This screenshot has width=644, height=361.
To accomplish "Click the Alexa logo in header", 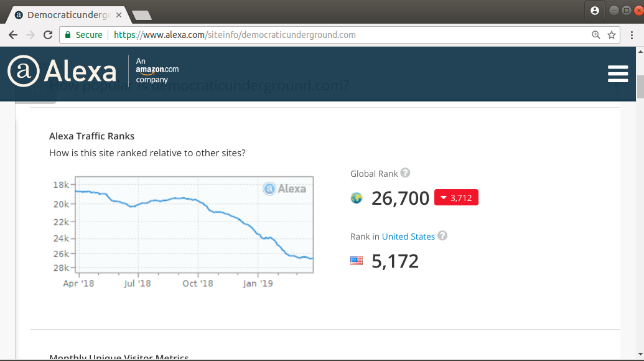I will click(x=62, y=71).
